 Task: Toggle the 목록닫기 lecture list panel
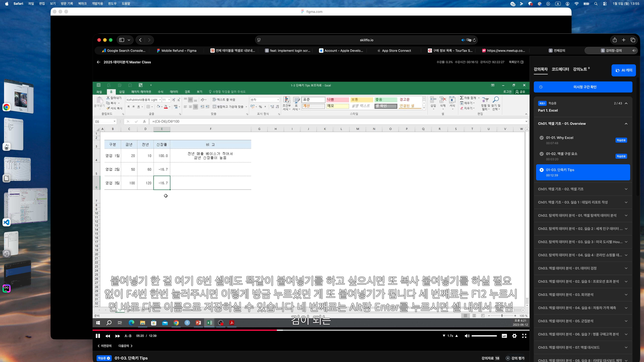(x=516, y=62)
